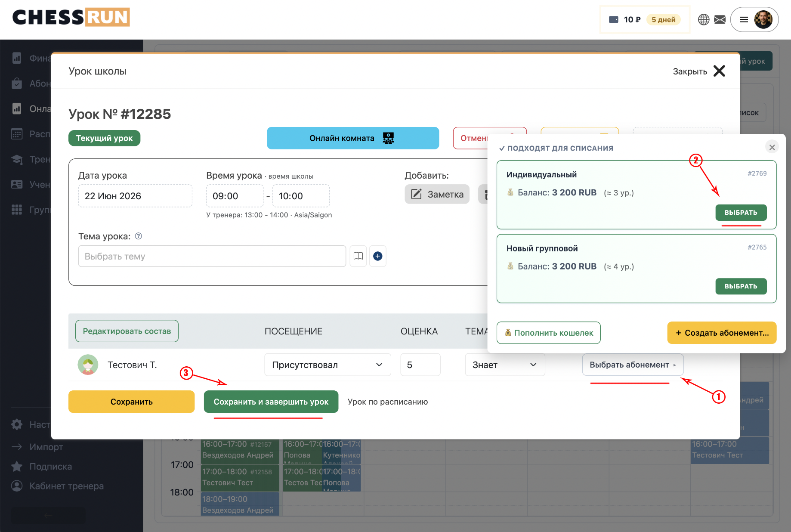The height and width of the screenshot is (532, 791).
Task: Select Новый групповой subscription ВЫБРАТЬ
Action: point(741,286)
